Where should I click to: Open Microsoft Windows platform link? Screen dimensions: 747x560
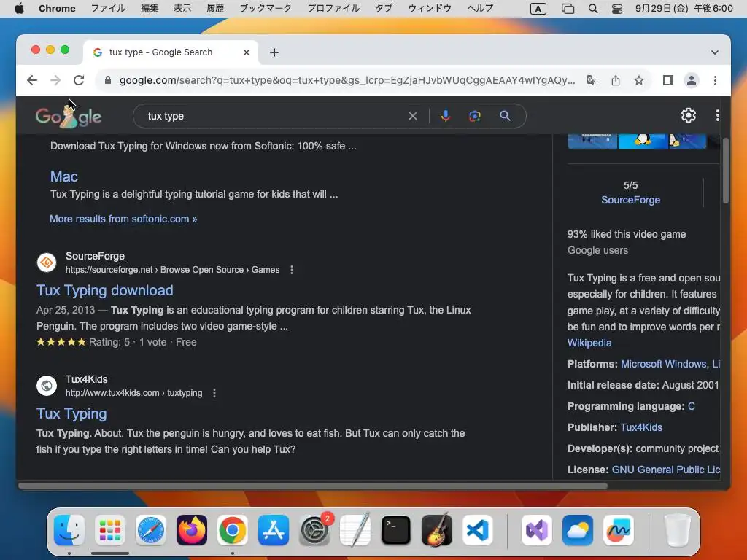(664, 364)
